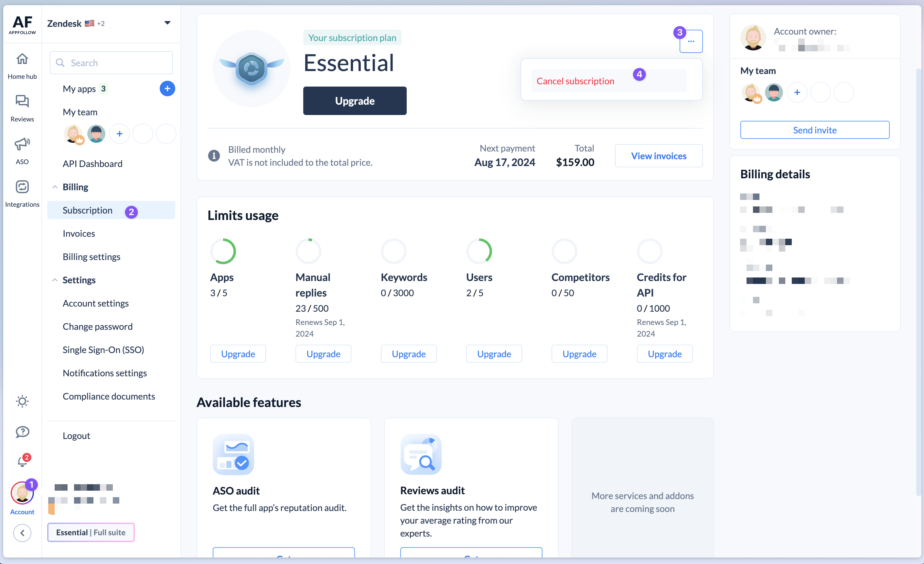This screenshot has width=924, height=564.
Task: Click the account owner avatar
Action: click(753, 38)
